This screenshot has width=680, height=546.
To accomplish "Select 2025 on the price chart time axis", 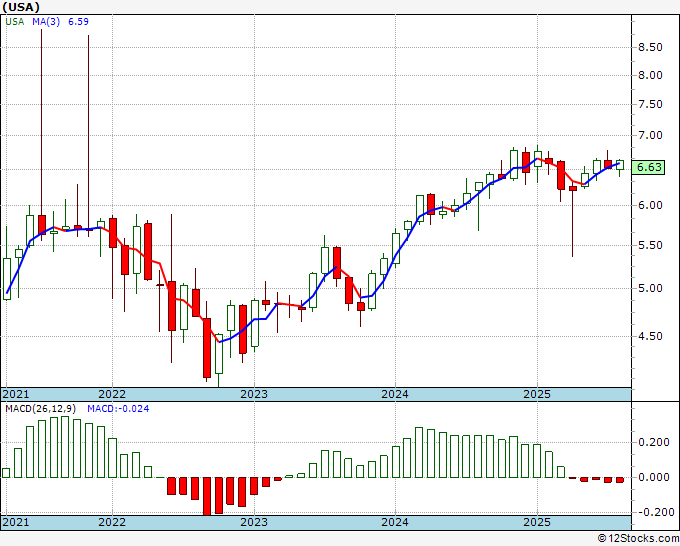I will coord(537,394).
